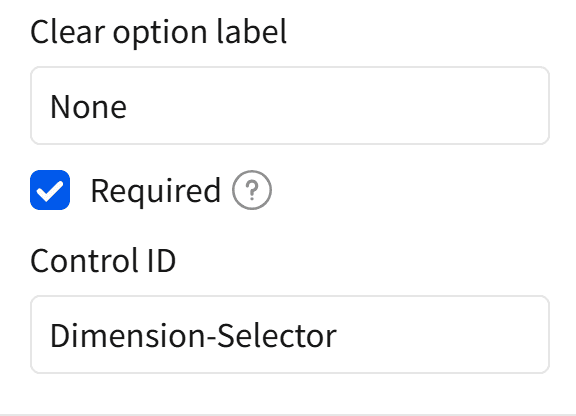Open the Required question mark tooltip icon
Image resolution: width=576 pixels, height=416 pixels.
[252, 190]
